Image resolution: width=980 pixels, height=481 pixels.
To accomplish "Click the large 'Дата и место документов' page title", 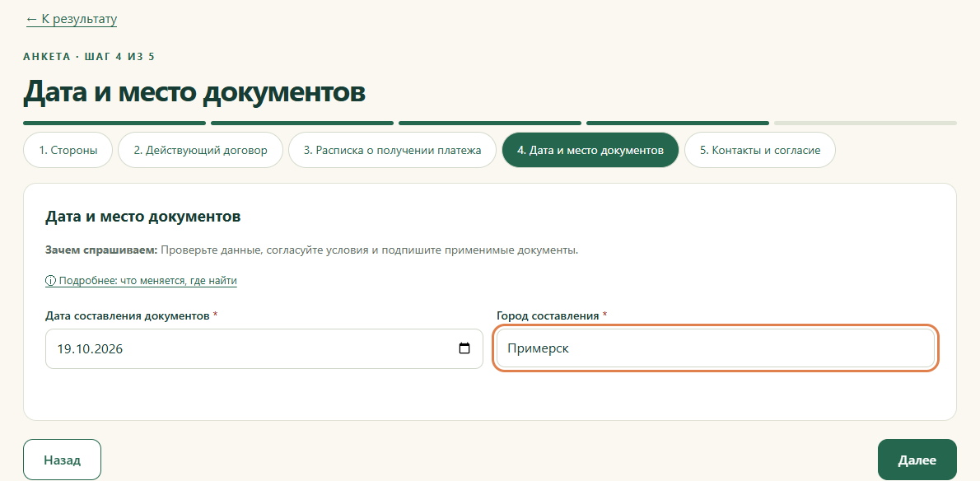I will tap(194, 91).
